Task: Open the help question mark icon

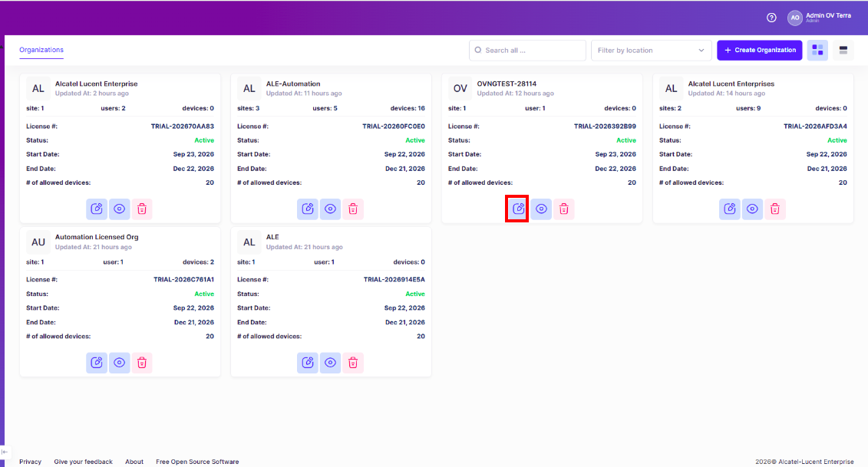Action: (771, 18)
